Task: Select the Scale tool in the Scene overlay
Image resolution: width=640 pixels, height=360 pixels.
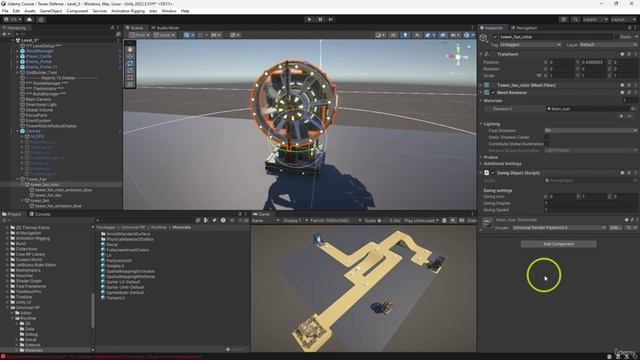Action: click(130, 70)
